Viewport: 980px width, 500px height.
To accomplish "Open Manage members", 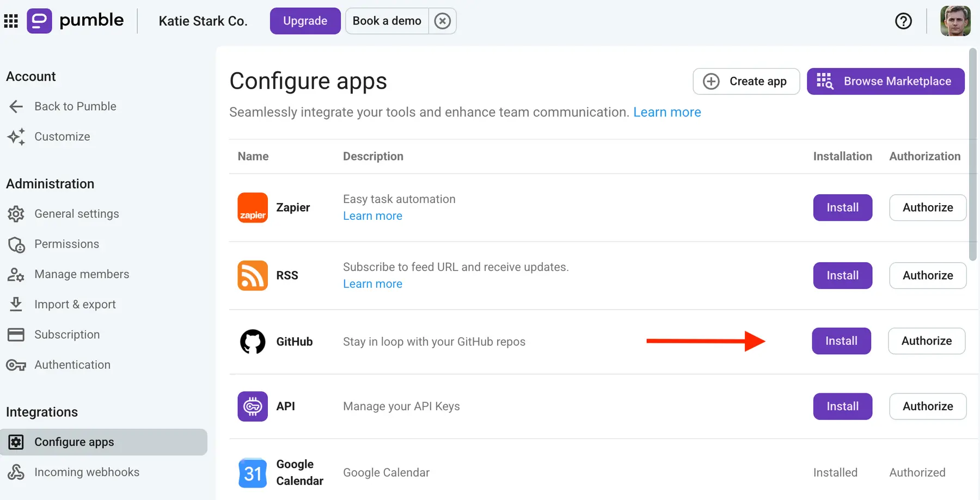I will (82, 274).
